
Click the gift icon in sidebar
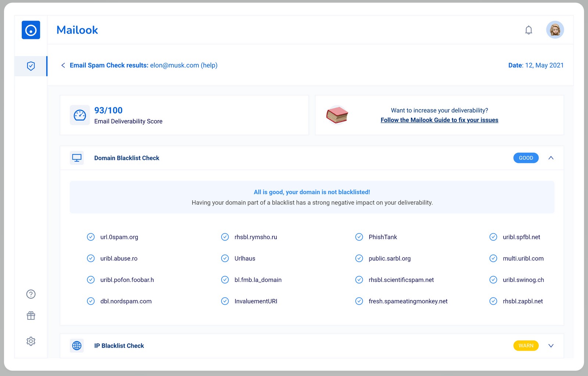(x=31, y=316)
